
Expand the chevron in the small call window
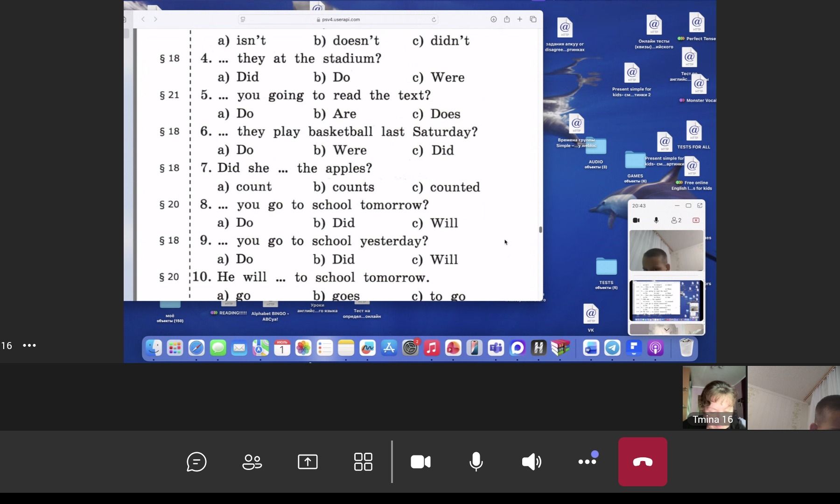pos(666,329)
